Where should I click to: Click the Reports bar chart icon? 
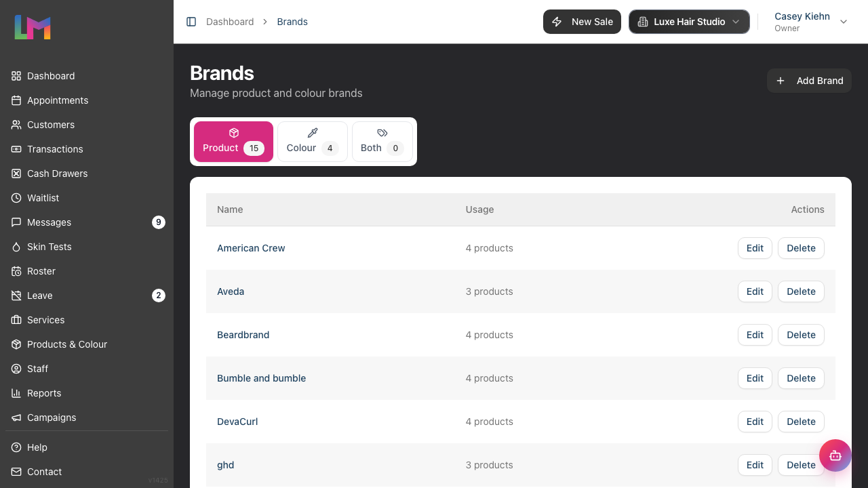point(16,393)
